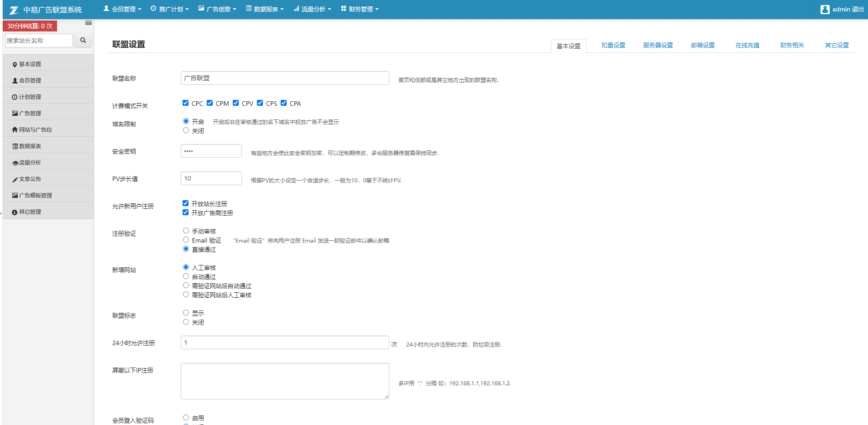Switch to the 在线充值 tab
Screen dimensions: 868x425
tap(747, 46)
